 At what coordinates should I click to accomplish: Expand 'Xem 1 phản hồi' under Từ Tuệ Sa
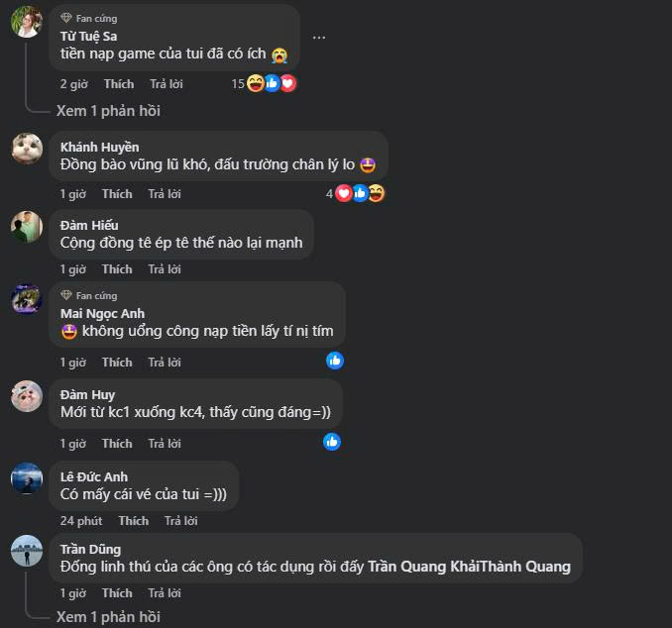(108, 111)
